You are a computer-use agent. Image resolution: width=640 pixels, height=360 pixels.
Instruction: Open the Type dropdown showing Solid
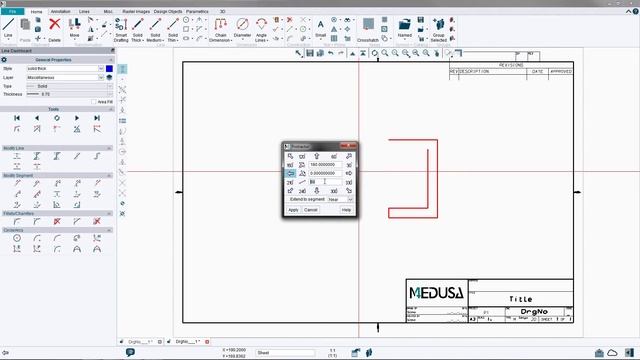(109, 86)
